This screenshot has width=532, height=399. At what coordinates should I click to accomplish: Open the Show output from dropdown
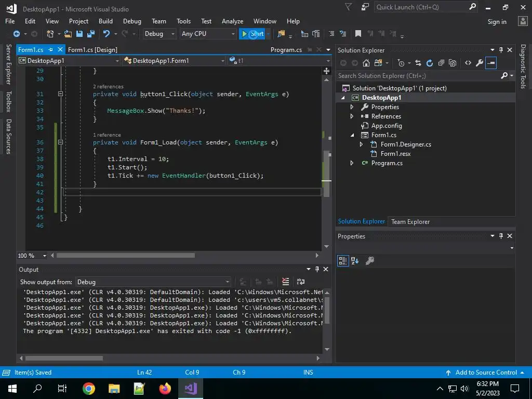pos(153,282)
